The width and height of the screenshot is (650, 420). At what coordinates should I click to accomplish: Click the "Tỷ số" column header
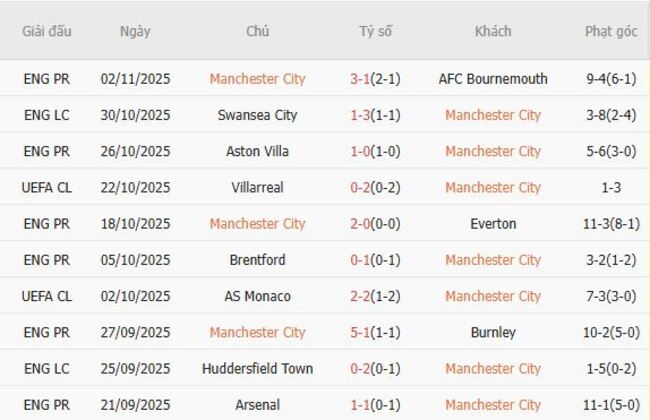tap(376, 31)
